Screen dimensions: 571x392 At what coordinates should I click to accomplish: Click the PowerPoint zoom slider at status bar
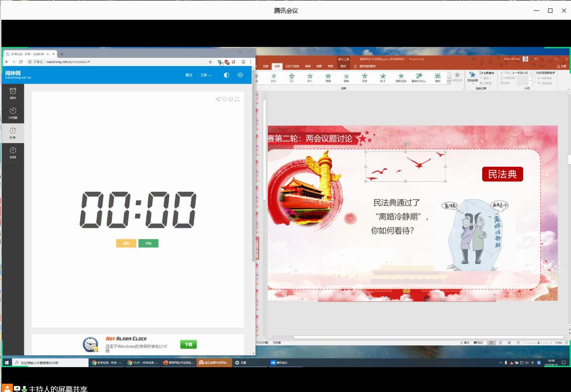pos(539,343)
